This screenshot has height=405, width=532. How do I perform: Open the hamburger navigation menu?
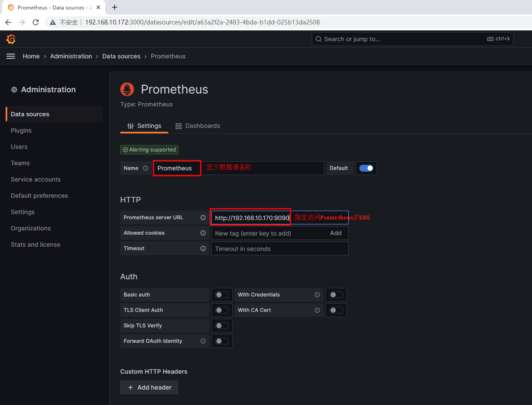[x=11, y=56]
